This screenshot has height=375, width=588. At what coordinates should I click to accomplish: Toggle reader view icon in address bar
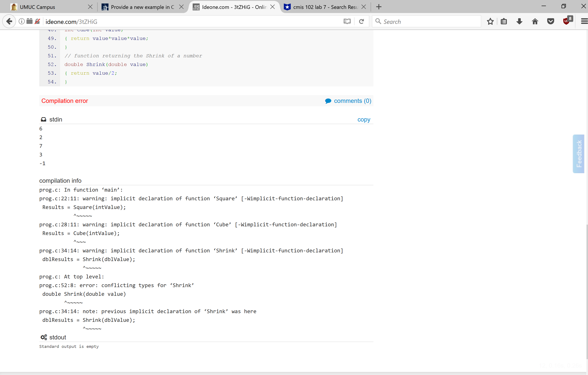[x=347, y=21]
